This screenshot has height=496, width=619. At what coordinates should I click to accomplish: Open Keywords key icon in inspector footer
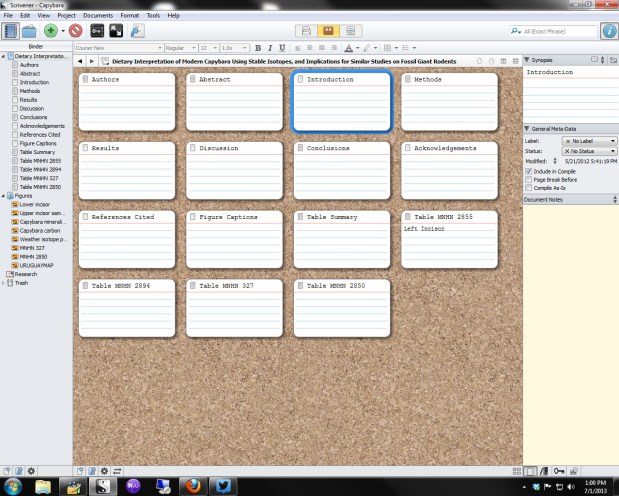559,471
